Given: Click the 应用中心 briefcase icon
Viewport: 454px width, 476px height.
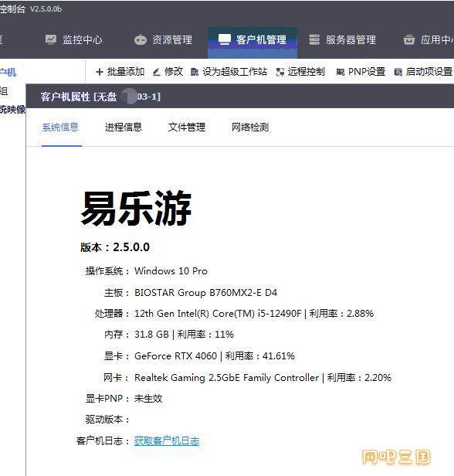Looking at the screenshot, I should click(408, 39).
